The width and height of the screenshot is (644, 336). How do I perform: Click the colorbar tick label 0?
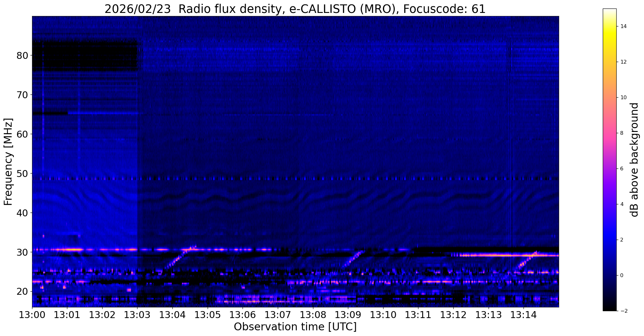click(x=621, y=276)
